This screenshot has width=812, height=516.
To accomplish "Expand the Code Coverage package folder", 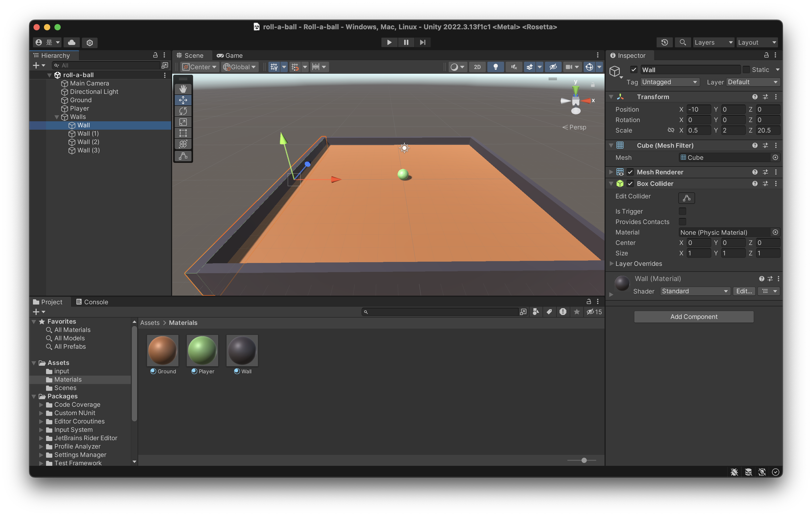I will click(x=41, y=405).
